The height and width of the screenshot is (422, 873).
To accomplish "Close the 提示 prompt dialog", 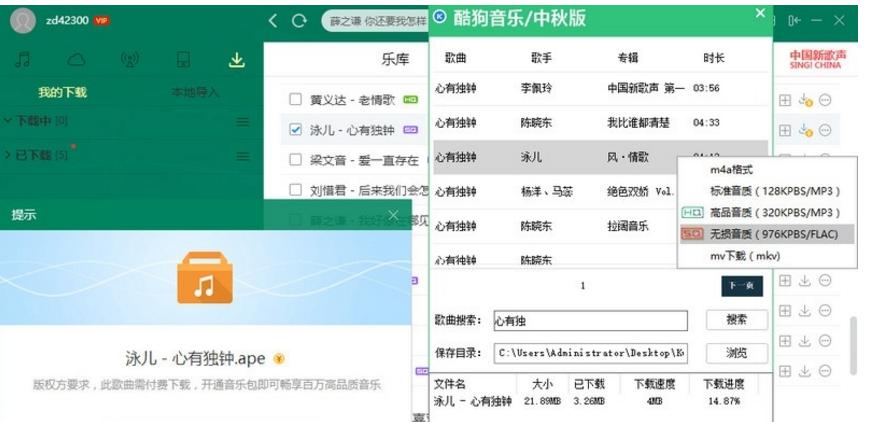I will coord(394,215).
